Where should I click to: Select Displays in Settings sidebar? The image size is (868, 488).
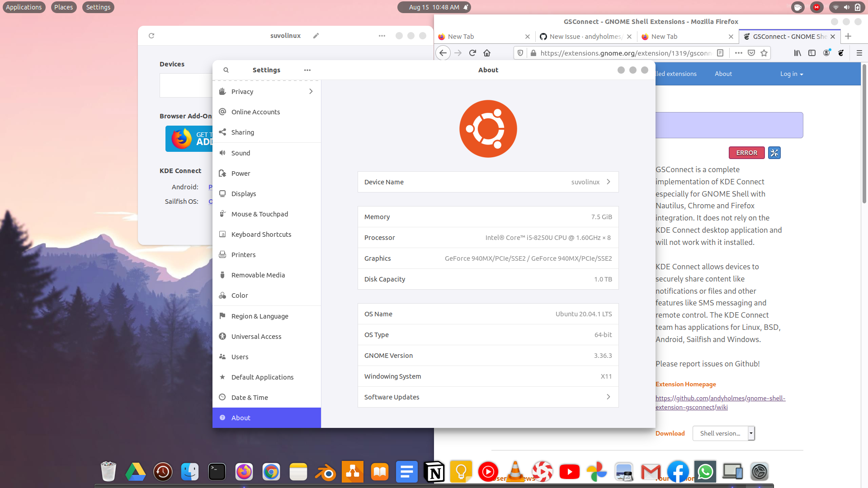pyautogui.click(x=244, y=193)
